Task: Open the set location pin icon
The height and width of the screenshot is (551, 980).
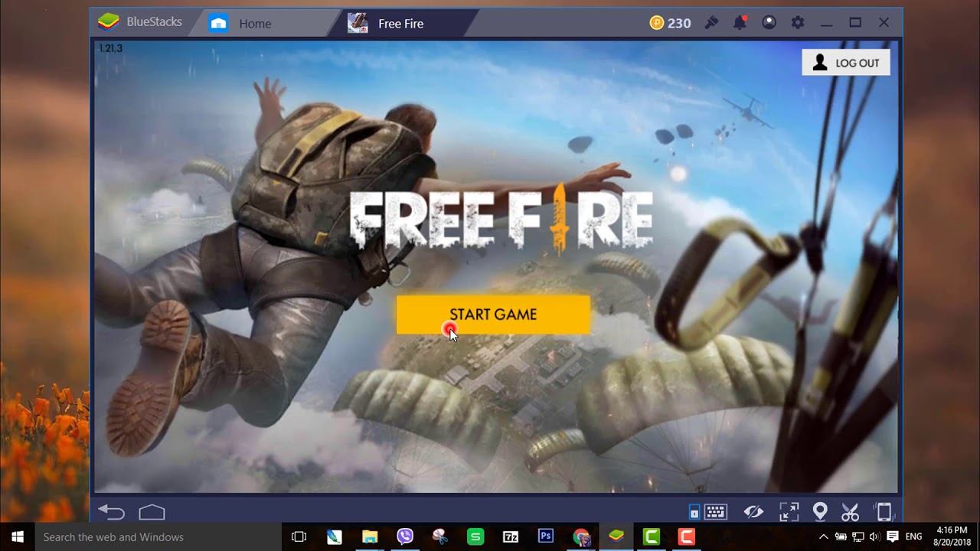Action: (820, 512)
